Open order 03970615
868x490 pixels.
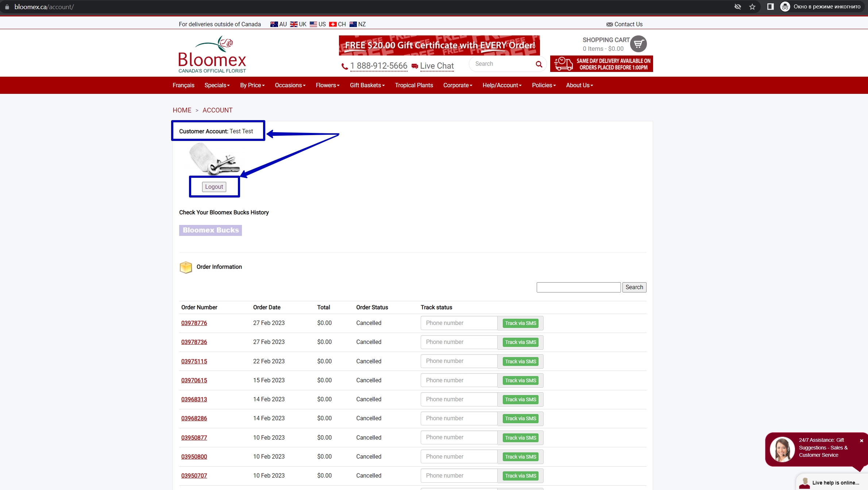[194, 380]
